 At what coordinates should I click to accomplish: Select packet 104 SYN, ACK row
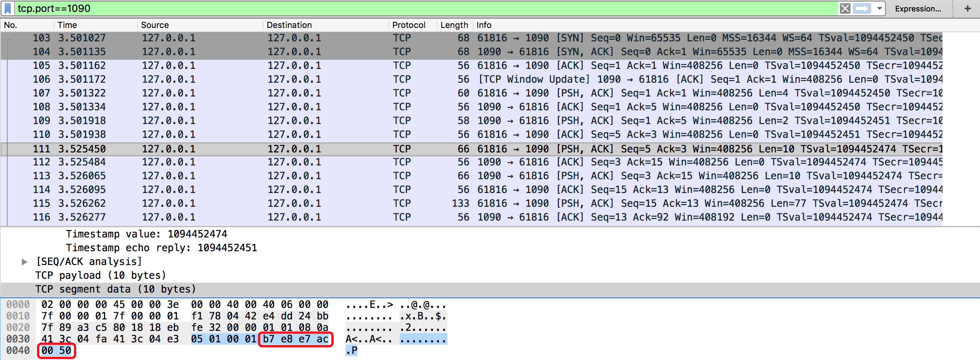coord(471,52)
